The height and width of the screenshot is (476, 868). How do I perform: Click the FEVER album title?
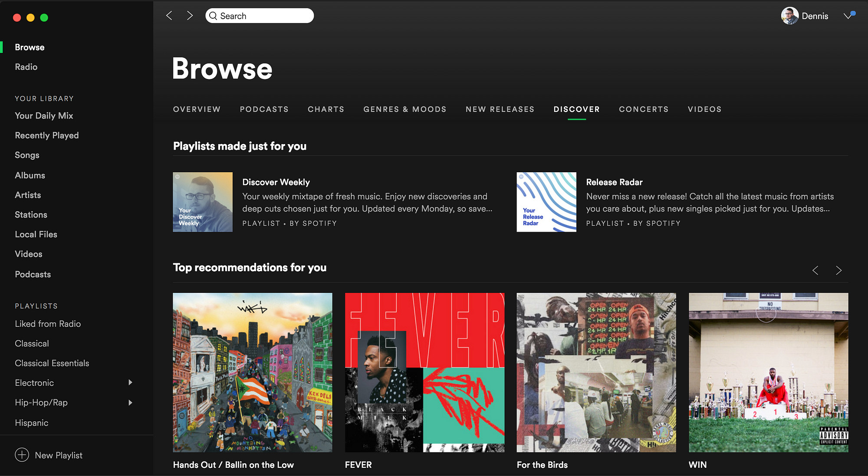point(358,465)
